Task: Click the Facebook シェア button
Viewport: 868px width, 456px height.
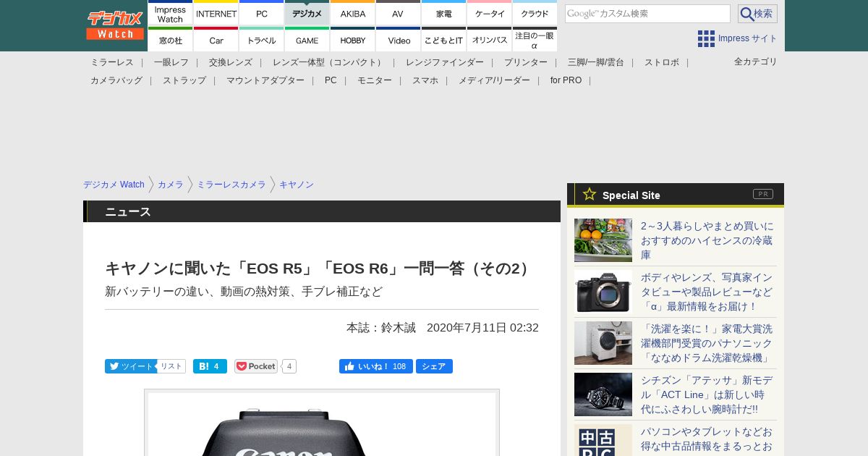Action: (x=434, y=366)
